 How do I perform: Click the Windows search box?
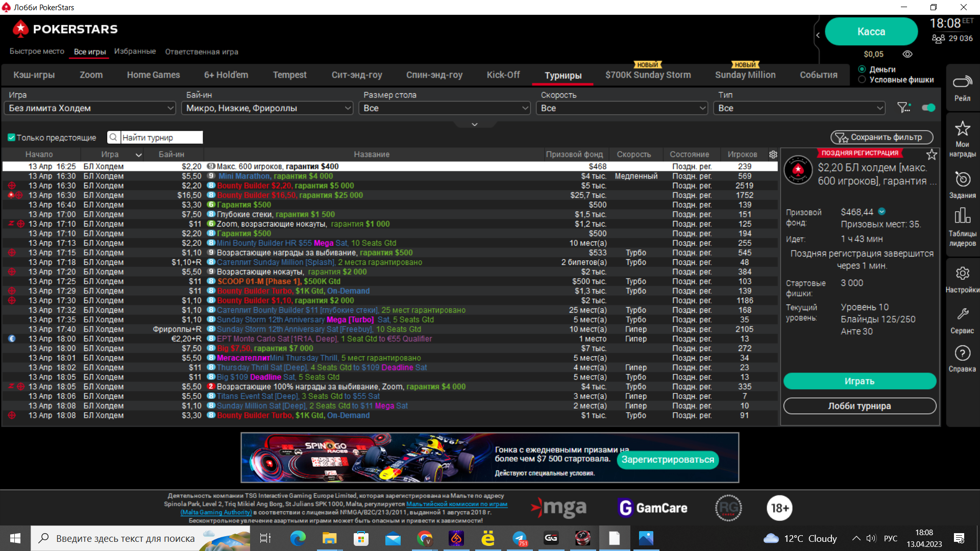point(140,538)
